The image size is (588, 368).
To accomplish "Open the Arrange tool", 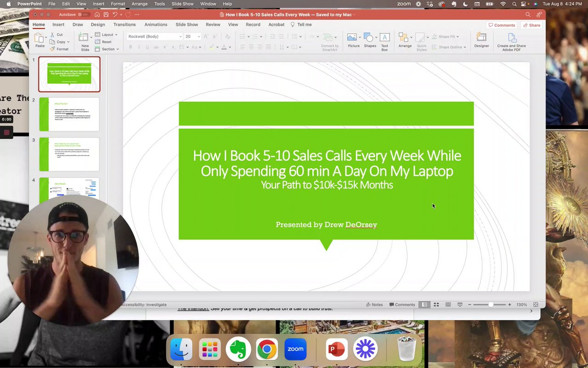I will tap(405, 40).
